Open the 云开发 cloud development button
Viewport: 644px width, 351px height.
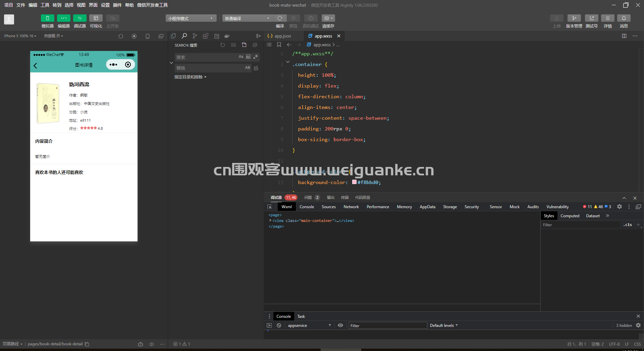112,18
